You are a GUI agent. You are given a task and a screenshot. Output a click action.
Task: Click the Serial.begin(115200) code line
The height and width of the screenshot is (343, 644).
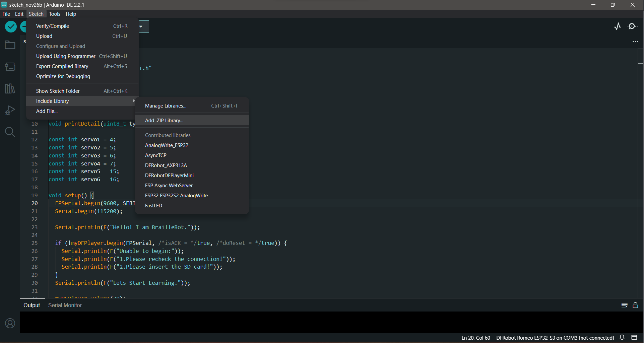[x=89, y=211]
